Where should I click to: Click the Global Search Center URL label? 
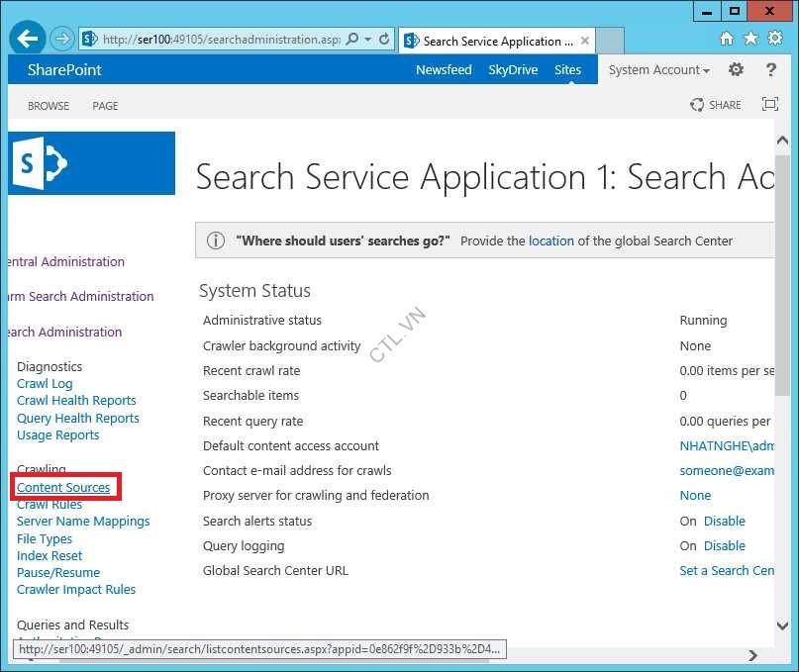pos(275,571)
